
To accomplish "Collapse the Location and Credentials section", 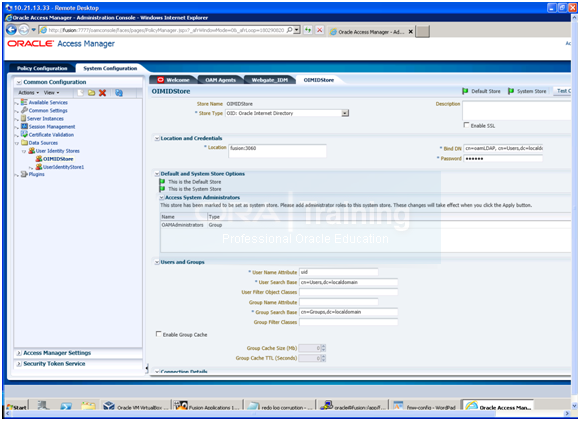I will (x=157, y=138).
